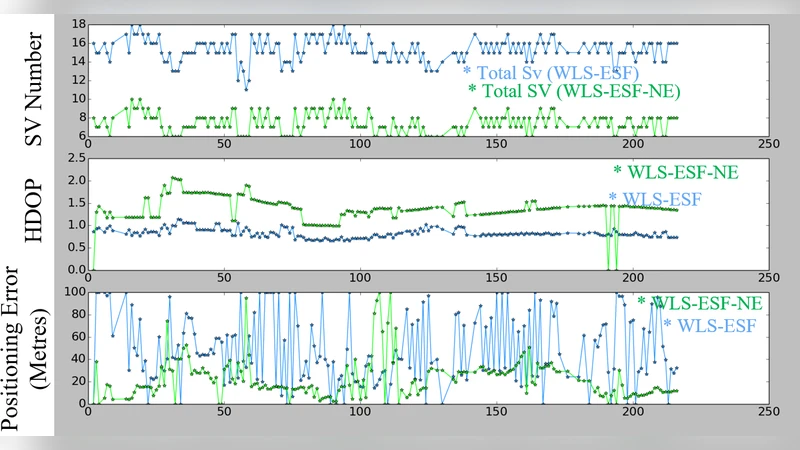Select the "Total SV (WLS-ESF-NE)" legend label
800x450 pixels.
(x=581, y=91)
